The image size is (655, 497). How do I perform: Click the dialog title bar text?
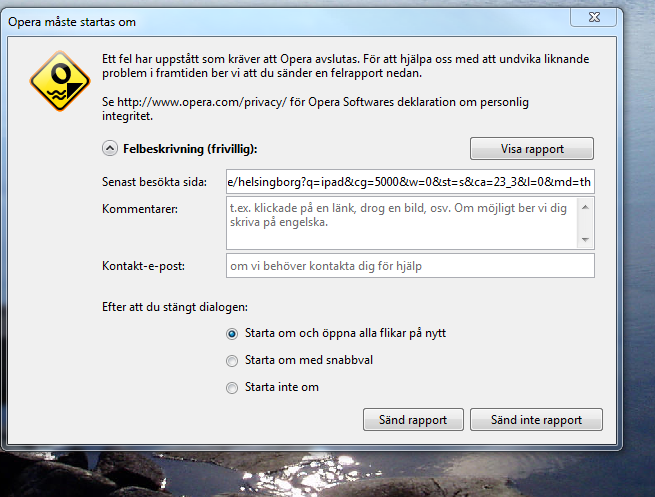(x=72, y=22)
